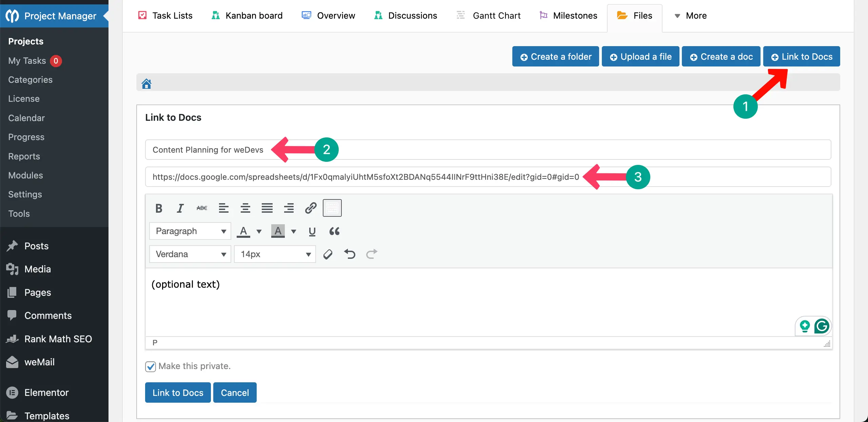Click the Link to Docs submit button
The height and width of the screenshot is (422, 868).
[177, 392]
